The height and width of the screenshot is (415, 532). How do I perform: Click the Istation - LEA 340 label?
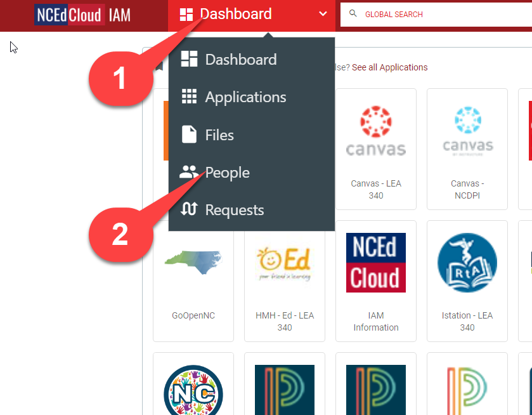coord(467,321)
